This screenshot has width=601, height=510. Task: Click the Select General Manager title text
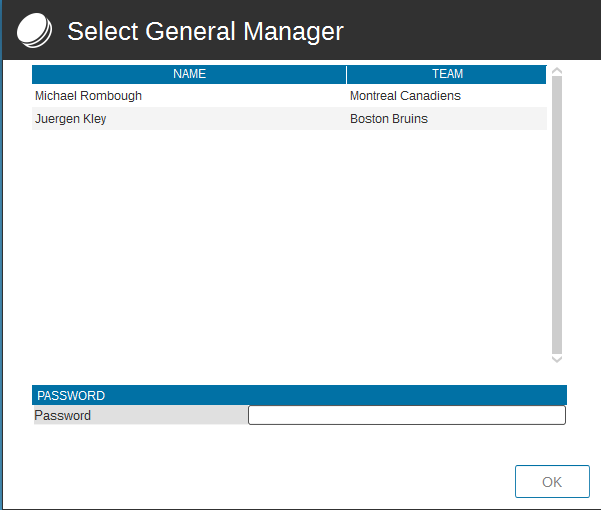(x=205, y=31)
